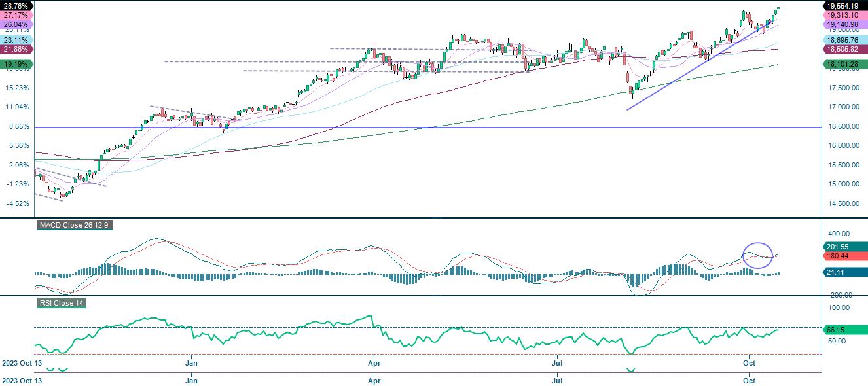Click the 14,500.00 price axis label

(843, 203)
